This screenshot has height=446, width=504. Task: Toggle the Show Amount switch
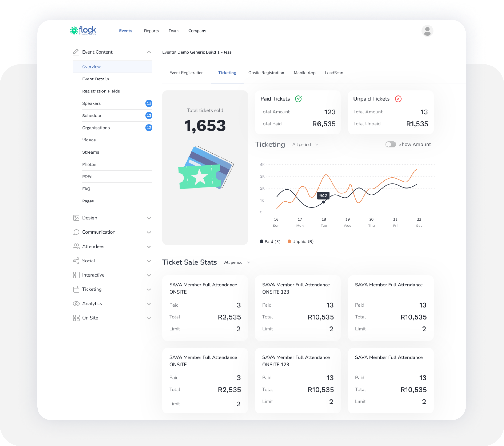pos(391,144)
